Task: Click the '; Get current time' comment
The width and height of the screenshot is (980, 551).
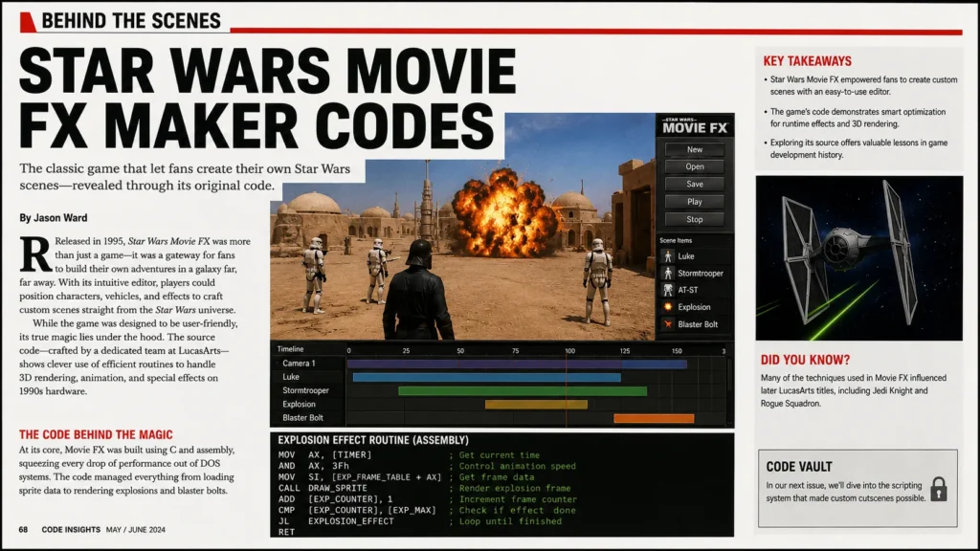Action: tap(495, 454)
